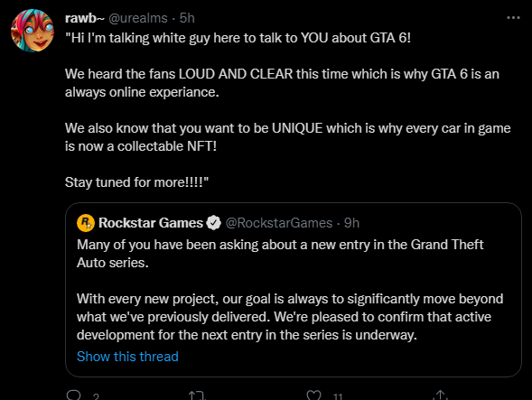This screenshot has width=532, height=400.
Task: Click the Rockstar Games logo avatar
Action: point(86,223)
